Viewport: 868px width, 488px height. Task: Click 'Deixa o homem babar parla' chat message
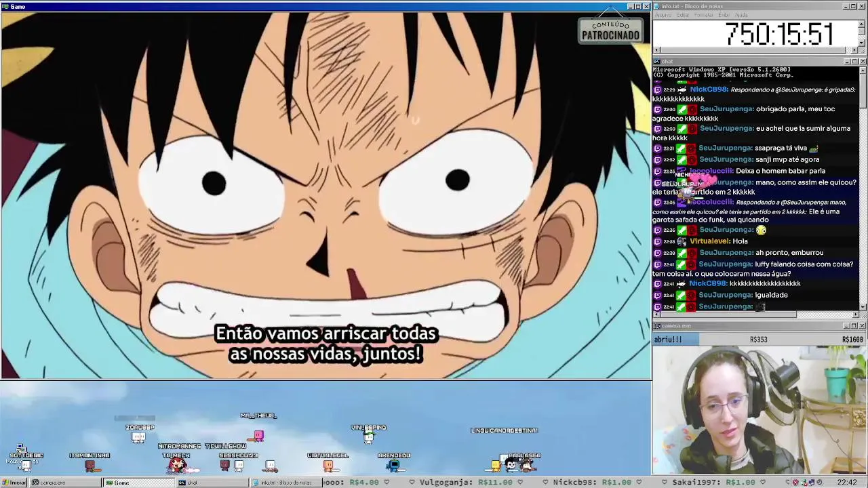pos(781,171)
